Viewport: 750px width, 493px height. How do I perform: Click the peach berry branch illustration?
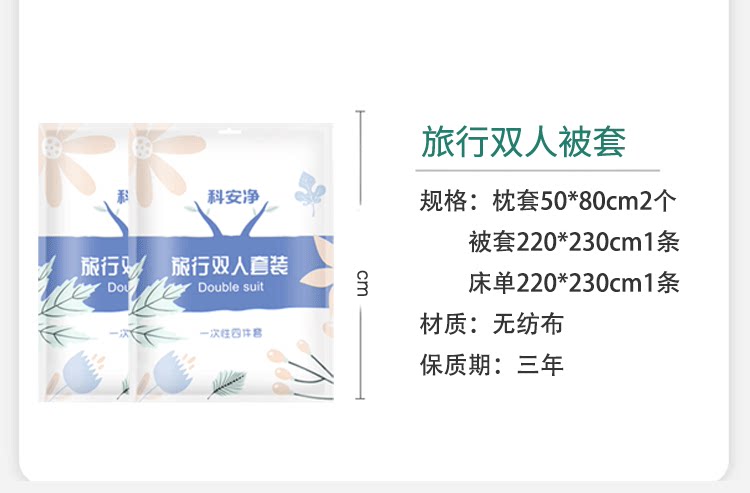tap(299, 369)
